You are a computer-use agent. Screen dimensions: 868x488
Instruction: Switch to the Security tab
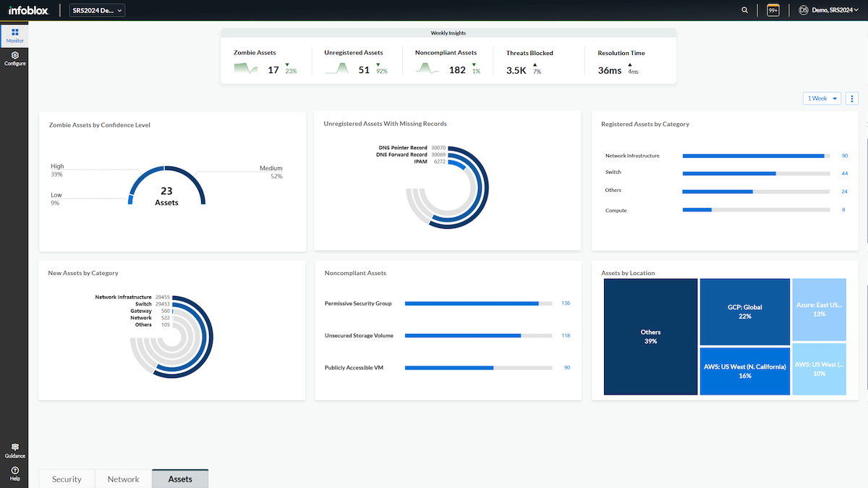pyautogui.click(x=67, y=479)
